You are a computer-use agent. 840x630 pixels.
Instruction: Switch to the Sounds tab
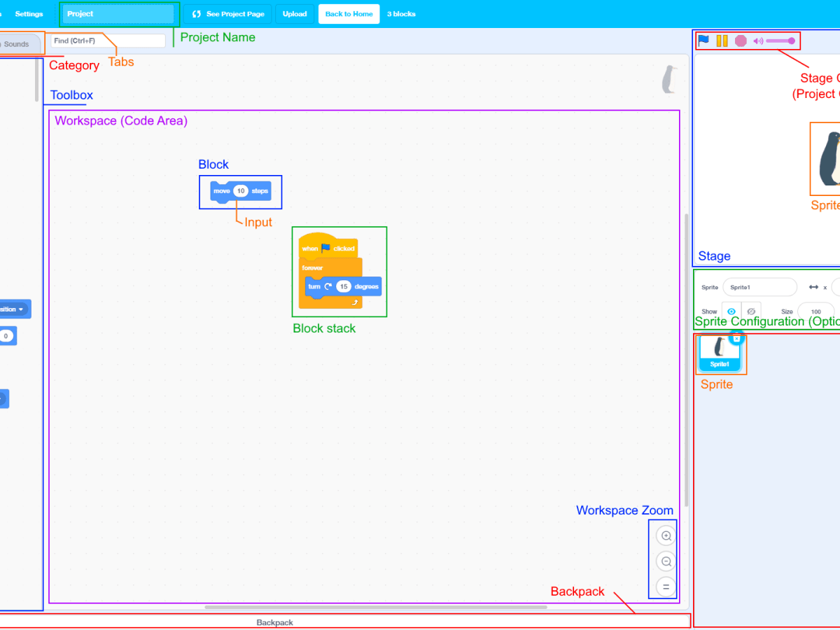point(17,44)
